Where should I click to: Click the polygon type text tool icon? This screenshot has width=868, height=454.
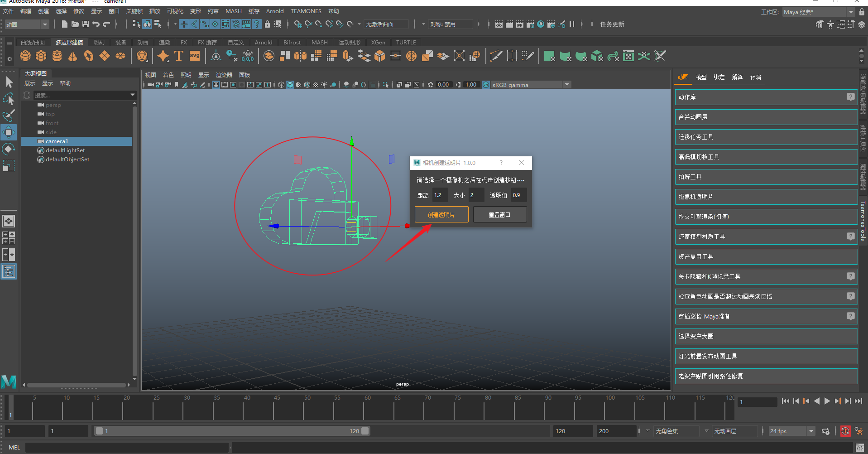tap(179, 56)
